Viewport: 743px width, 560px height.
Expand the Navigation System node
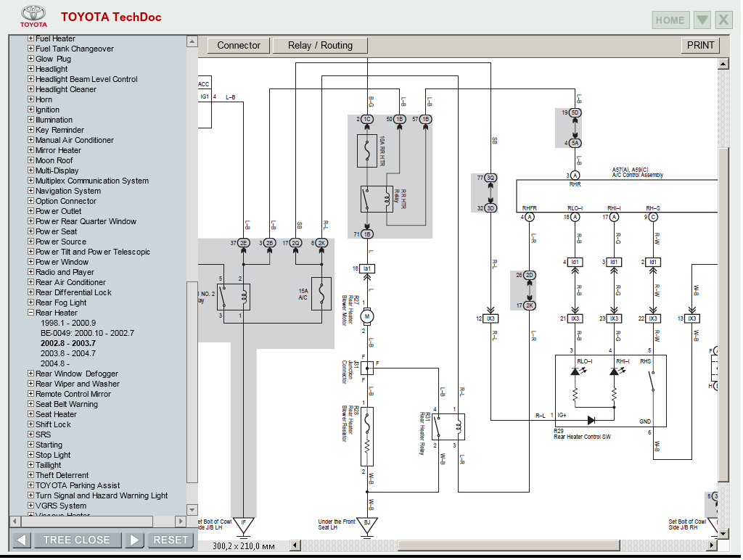[30, 191]
